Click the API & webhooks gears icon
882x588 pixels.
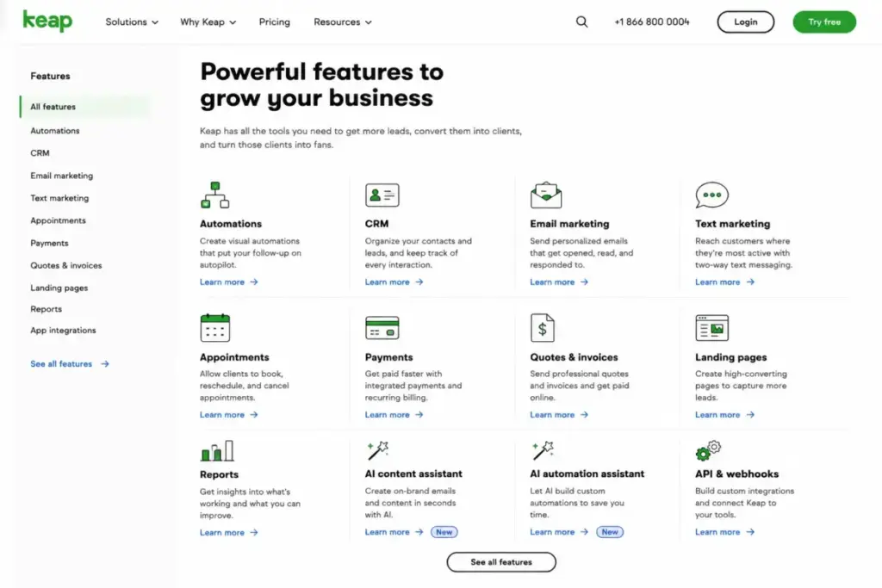click(708, 450)
